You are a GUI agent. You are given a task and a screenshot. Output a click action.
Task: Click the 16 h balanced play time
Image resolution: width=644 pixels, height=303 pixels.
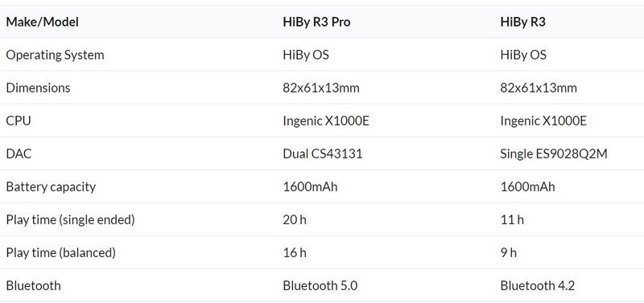(295, 252)
